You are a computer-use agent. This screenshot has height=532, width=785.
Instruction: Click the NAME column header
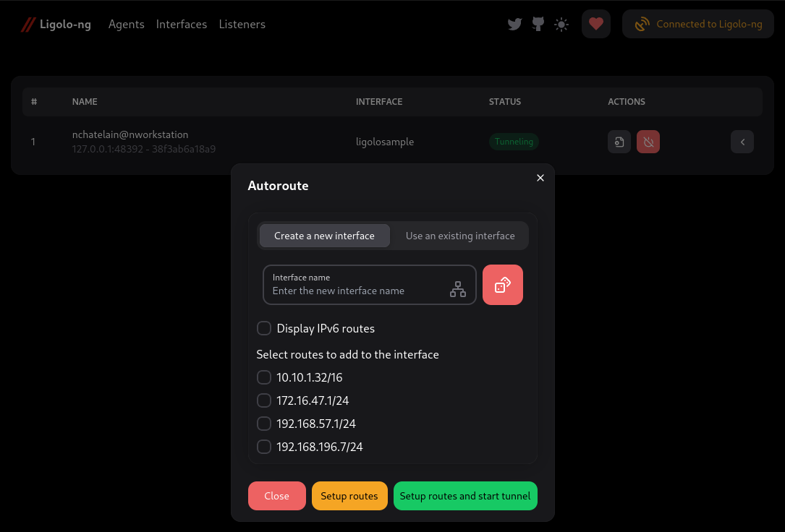click(x=85, y=101)
